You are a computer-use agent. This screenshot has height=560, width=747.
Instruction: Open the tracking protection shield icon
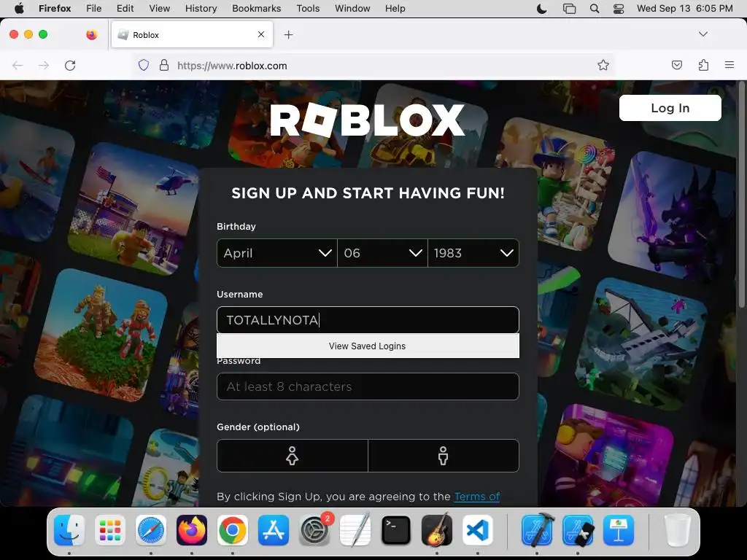[144, 65]
